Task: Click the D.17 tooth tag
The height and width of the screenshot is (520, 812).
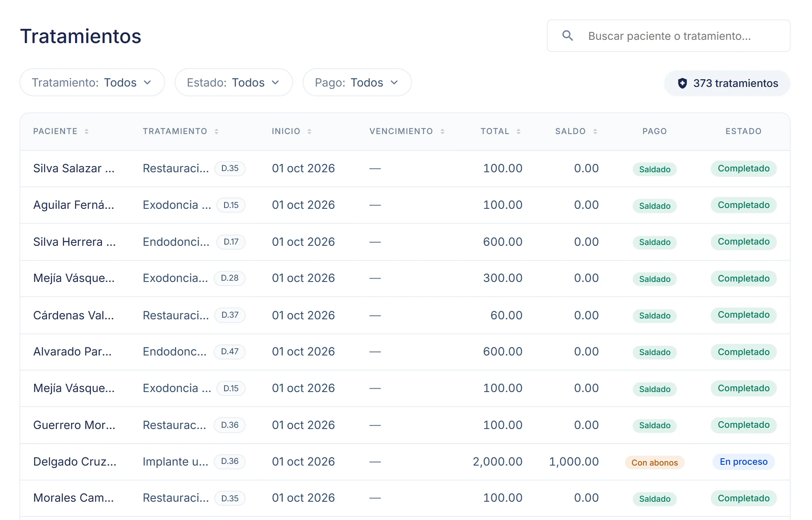Action: [231, 242]
